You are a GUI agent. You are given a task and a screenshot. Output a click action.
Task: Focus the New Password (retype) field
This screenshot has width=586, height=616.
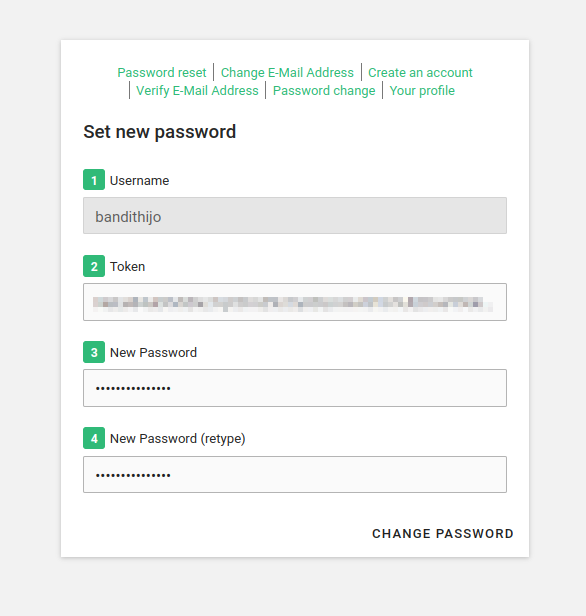coord(295,475)
